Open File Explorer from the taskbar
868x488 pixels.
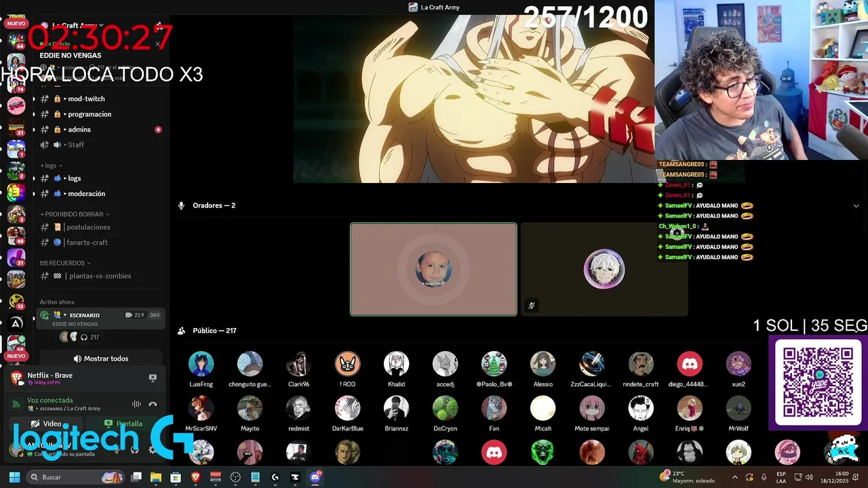pos(156,477)
